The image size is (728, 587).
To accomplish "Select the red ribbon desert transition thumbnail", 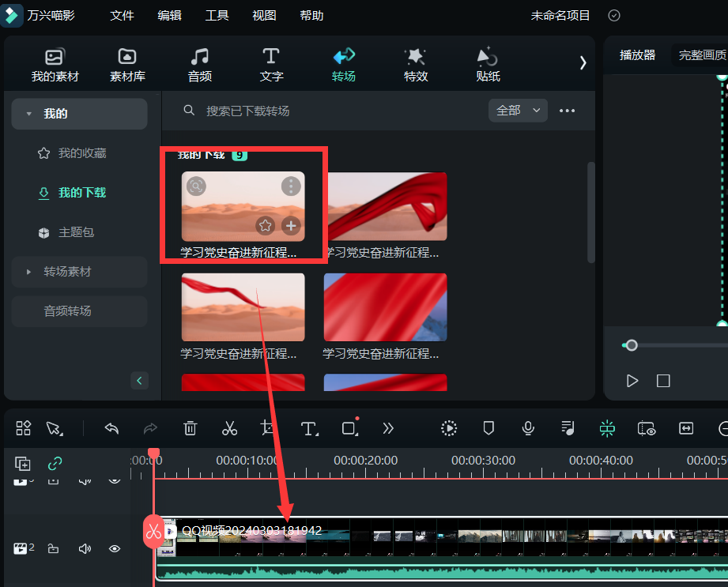I will tap(387, 206).
